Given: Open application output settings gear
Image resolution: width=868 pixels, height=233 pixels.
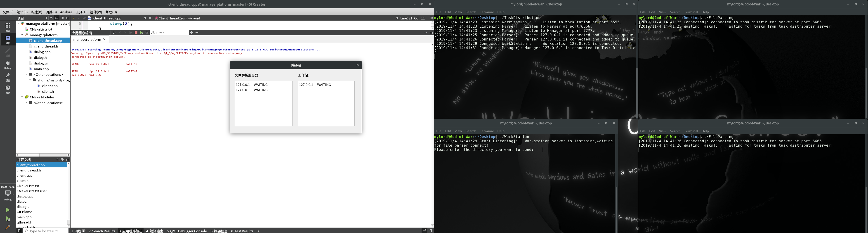Looking at the screenshot, I should click(147, 33).
